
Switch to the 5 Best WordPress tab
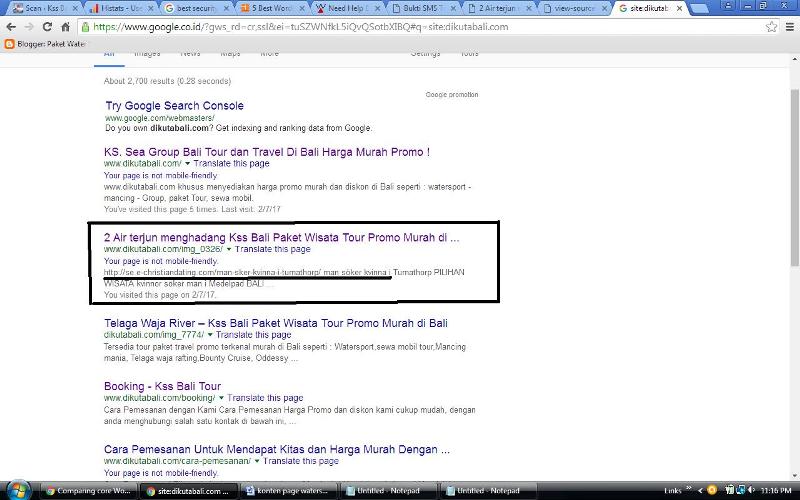point(271,8)
